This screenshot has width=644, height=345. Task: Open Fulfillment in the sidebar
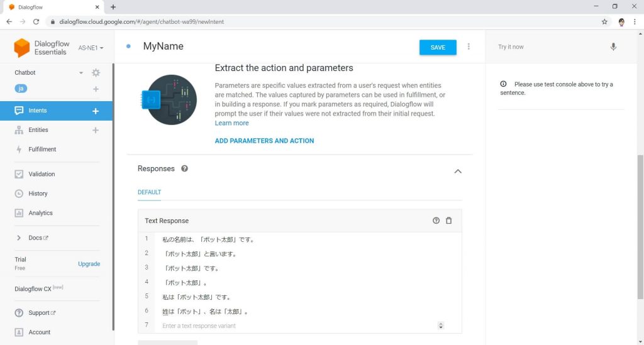coord(42,150)
